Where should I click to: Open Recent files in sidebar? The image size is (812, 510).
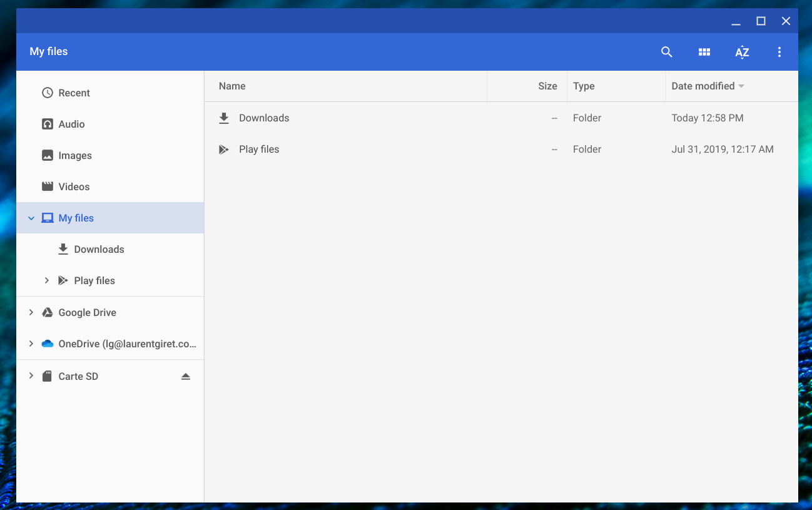(x=74, y=93)
